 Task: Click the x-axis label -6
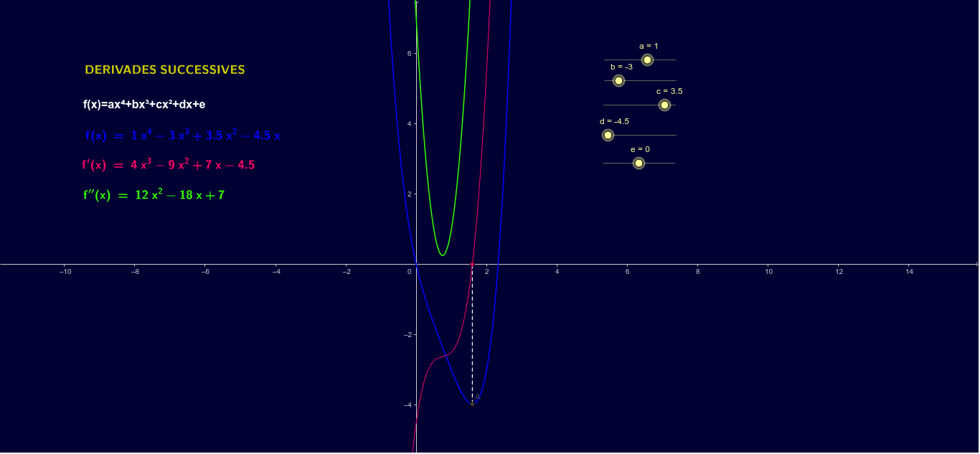tap(205, 271)
